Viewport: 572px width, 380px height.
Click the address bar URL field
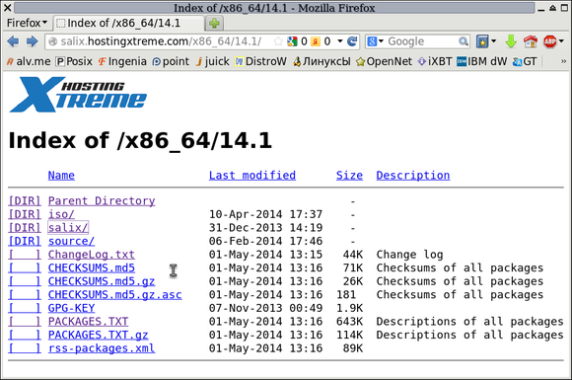165,42
